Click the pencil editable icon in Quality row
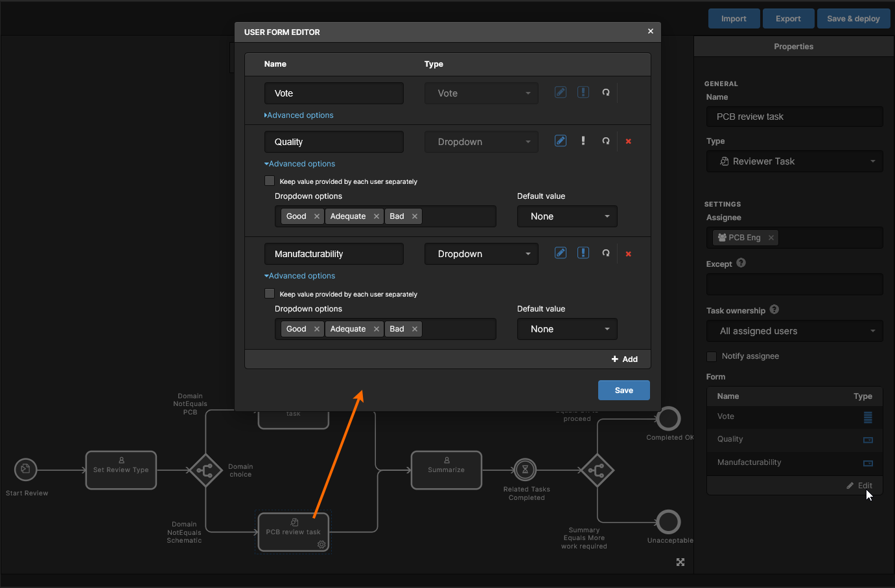The height and width of the screenshot is (588, 895). point(561,141)
